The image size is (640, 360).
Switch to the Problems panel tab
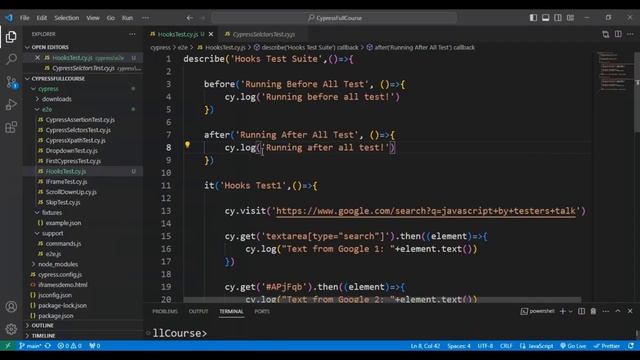pyautogui.click(x=165, y=311)
